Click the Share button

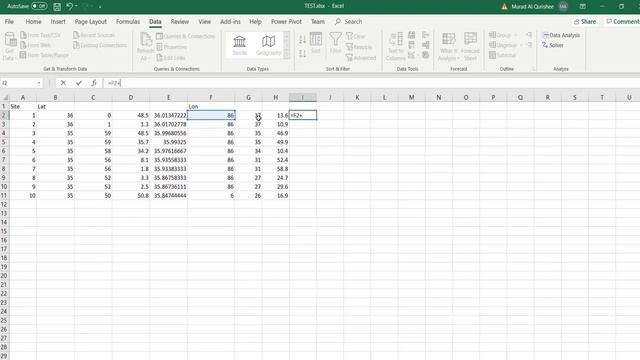coord(585,22)
